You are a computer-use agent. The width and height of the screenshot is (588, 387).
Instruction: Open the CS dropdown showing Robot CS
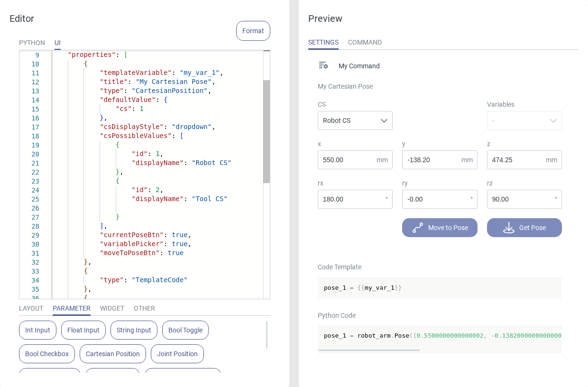click(355, 120)
